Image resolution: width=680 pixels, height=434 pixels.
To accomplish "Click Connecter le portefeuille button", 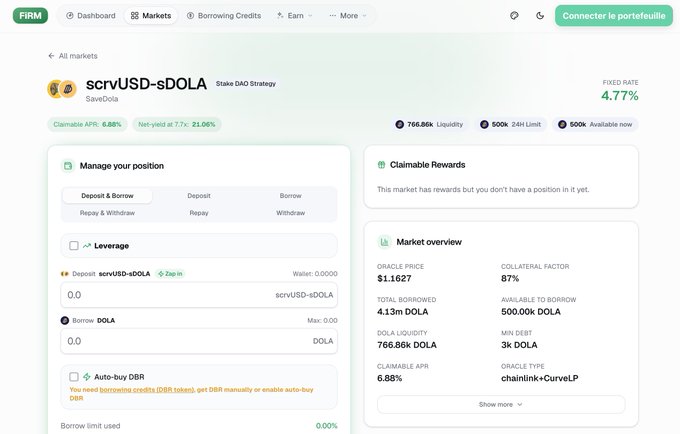I will tap(614, 16).
